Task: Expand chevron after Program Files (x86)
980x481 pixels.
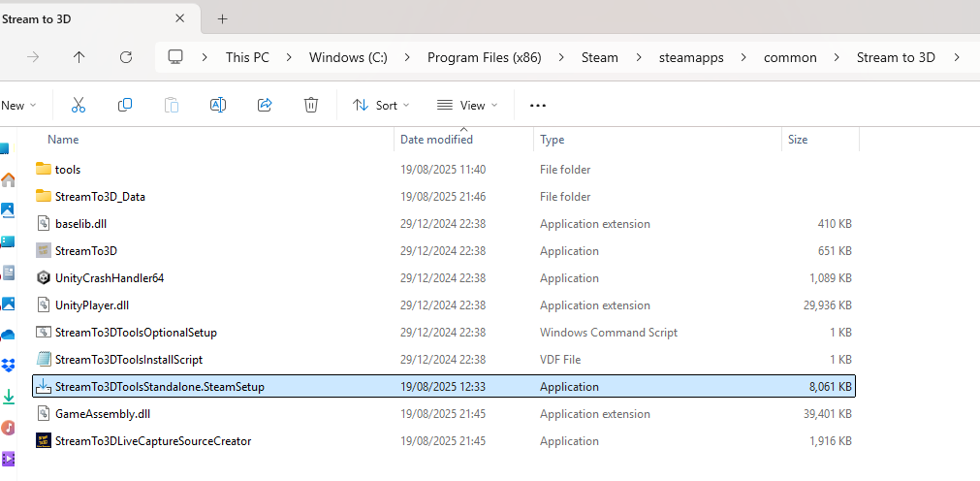Action: pyautogui.click(x=561, y=57)
